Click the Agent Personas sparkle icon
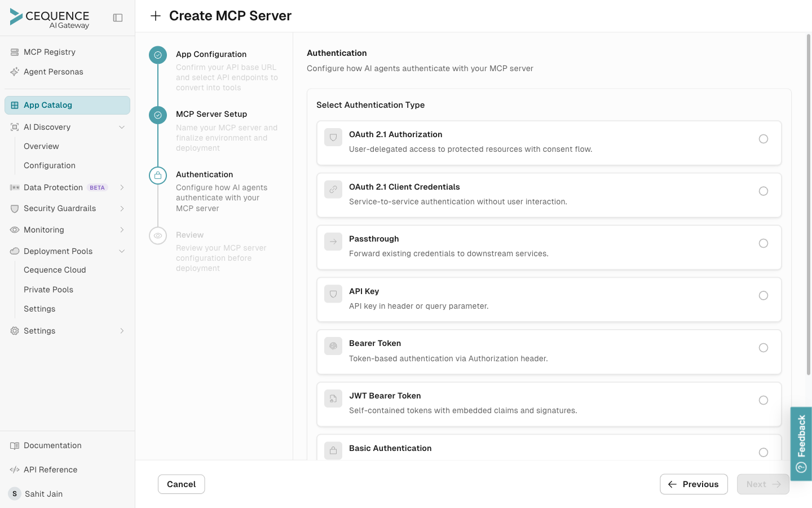Screen dimensions: 812x508 pyautogui.click(x=15, y=72)
